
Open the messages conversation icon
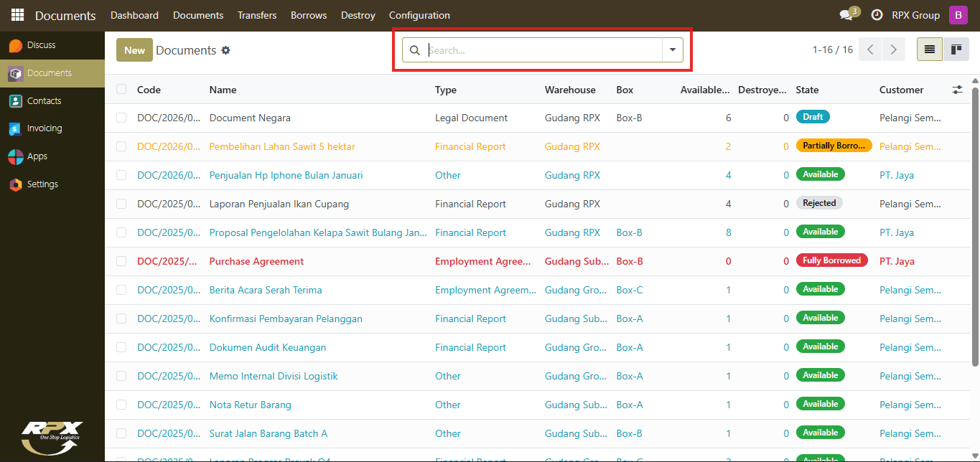846,15
